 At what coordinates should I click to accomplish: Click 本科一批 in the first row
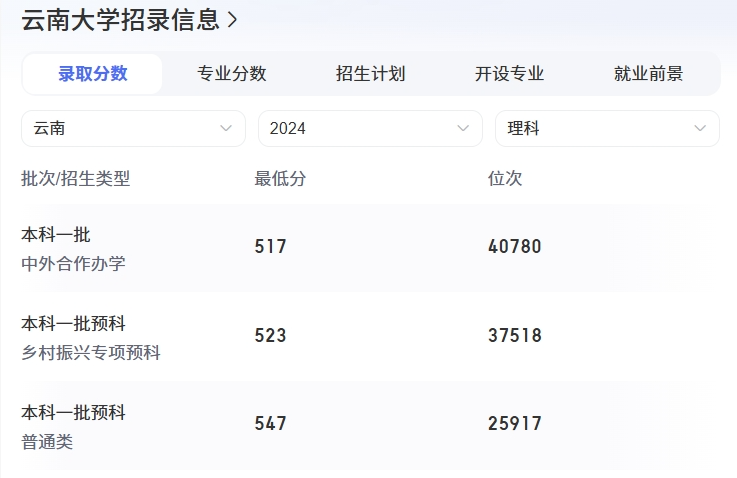[x=55, y=235]
